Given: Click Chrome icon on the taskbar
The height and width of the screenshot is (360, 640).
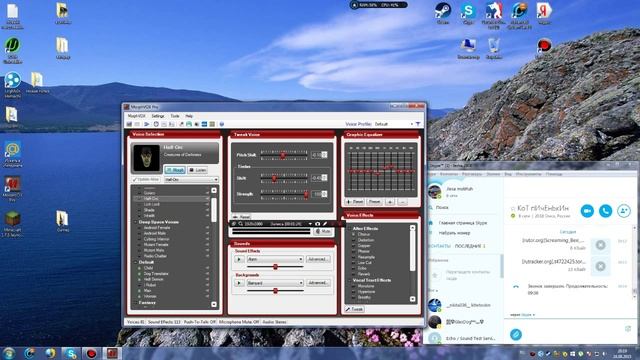Looking at the screenshot, I should pyautogui.click(x=50, y=353).
